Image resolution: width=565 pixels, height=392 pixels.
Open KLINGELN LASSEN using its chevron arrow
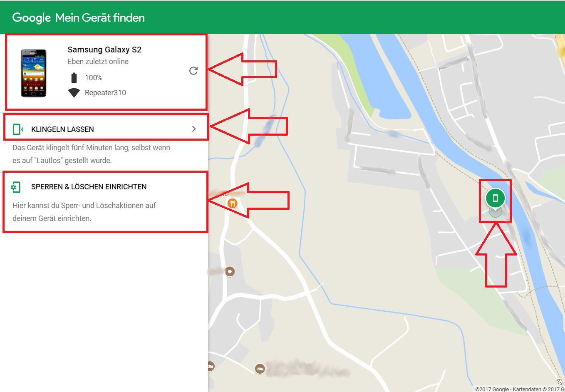194,129
